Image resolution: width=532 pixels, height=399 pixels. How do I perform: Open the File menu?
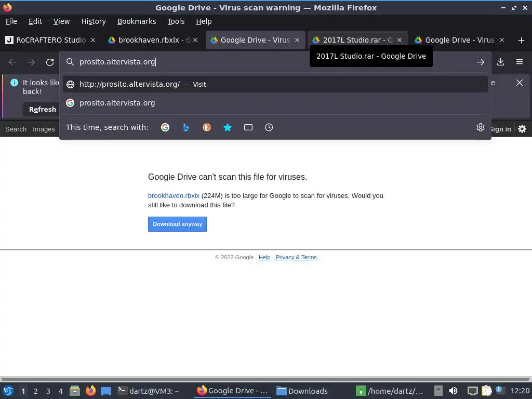(11, 21)
